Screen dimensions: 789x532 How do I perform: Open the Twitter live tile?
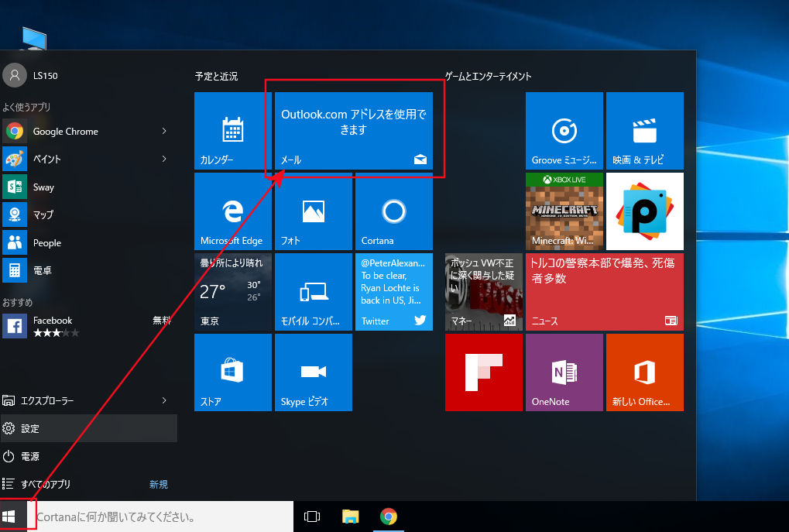(x=394, y=292)
